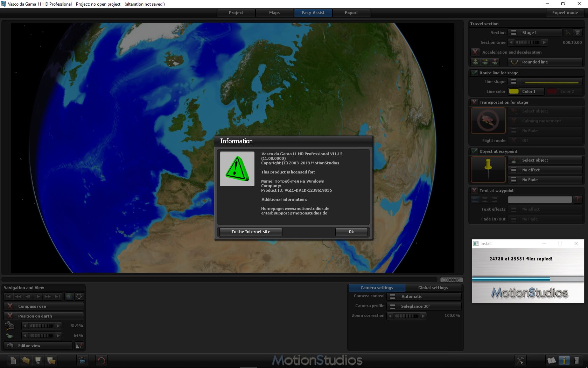Save project using the floppy disk icon
The image size is (588, 368).
pyautogui.click(x=38, y=360)
